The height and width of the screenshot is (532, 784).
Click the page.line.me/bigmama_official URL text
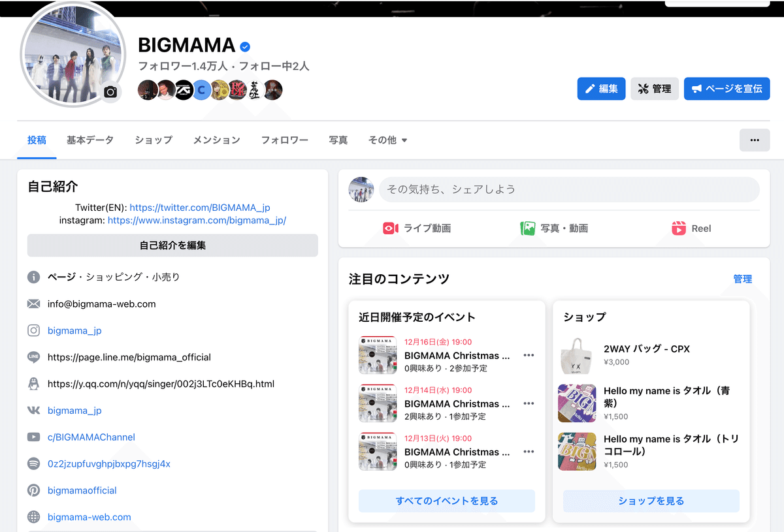[129, 358]
